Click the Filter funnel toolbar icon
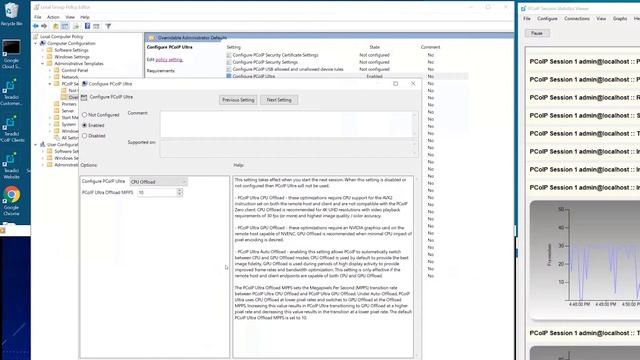Viewport: 640px width, 360px height. 108,26
